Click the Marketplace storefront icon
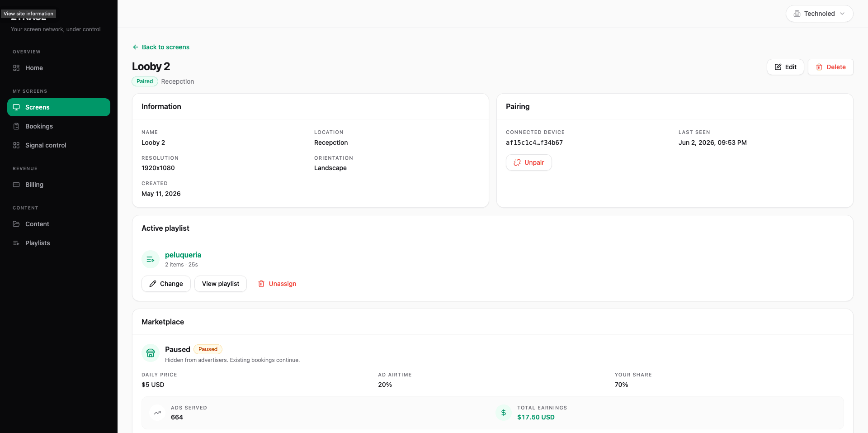868x433 pixels. pos(151,353)
